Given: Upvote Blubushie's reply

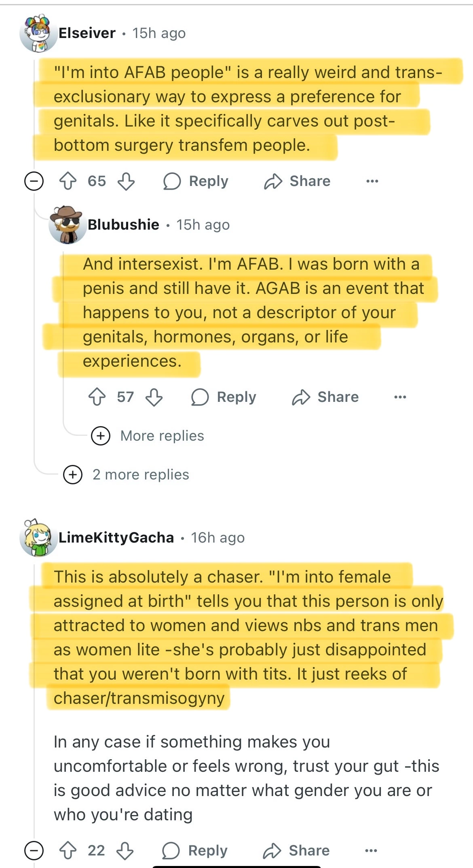Looking at the screenshot, I should point(97,397).
